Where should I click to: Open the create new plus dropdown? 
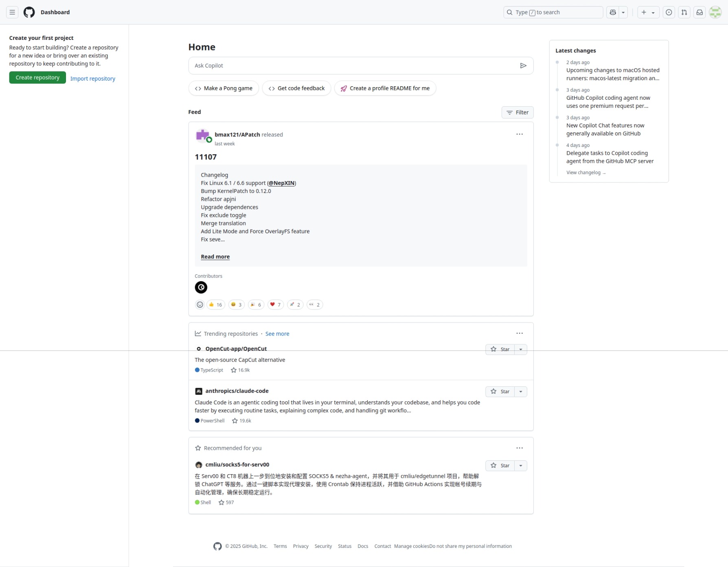tap(648, 12)
